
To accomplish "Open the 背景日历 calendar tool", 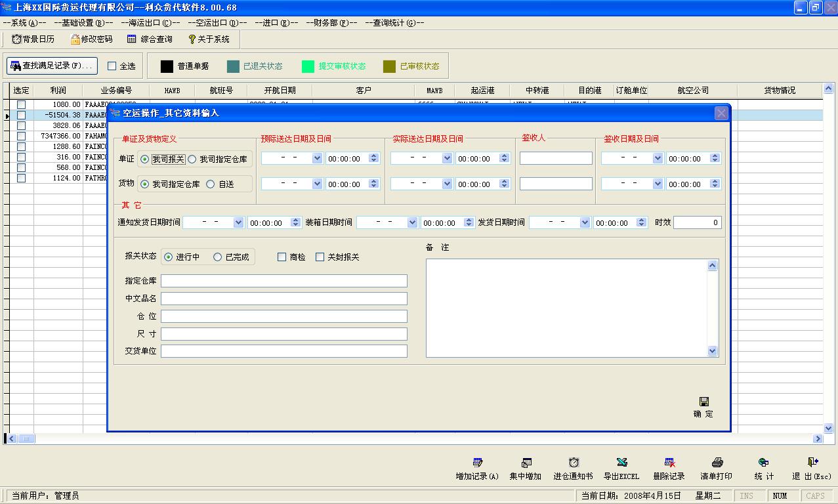I will tap(33, 39).
